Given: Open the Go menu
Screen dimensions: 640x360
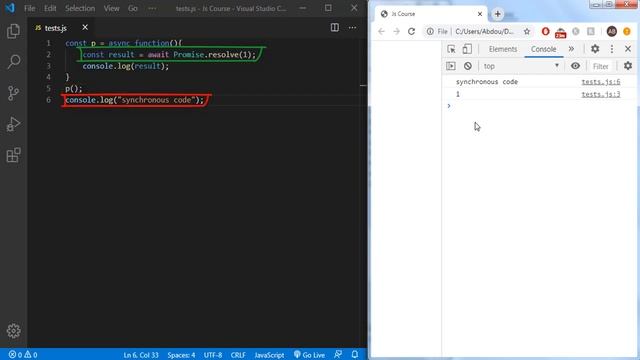Looking at the screenshot, I should 133,8.
